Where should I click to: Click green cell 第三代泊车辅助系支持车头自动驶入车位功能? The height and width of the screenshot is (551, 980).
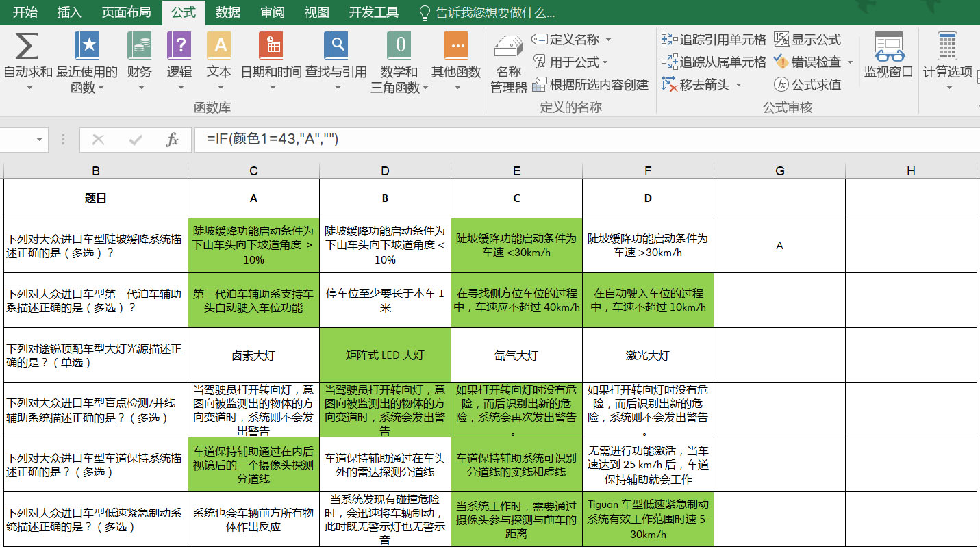point(253,300)
